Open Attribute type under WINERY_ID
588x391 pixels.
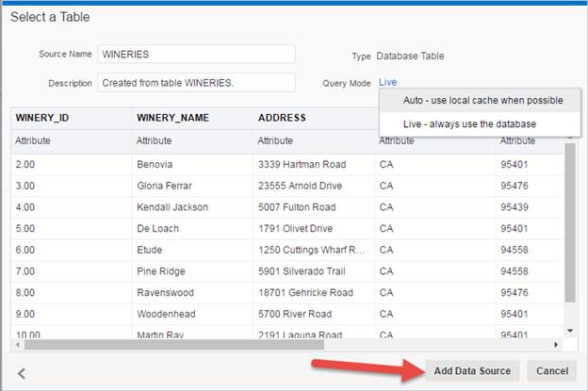click(x=33, y=140)
